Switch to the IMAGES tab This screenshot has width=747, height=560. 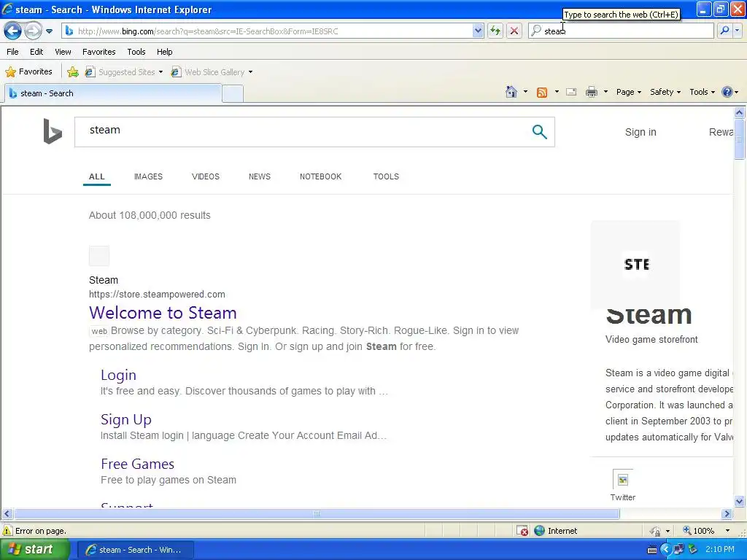click(x=148, y=176)
